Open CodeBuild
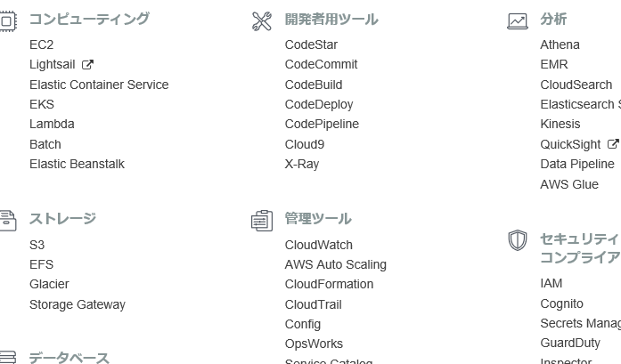Viewport: 621px width, 364px height. (314, 85)
